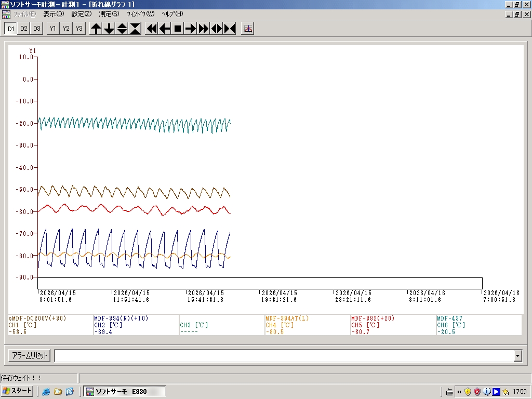Toggle the D1 display group button
The image size is (532, 399).
click(11, 29)
